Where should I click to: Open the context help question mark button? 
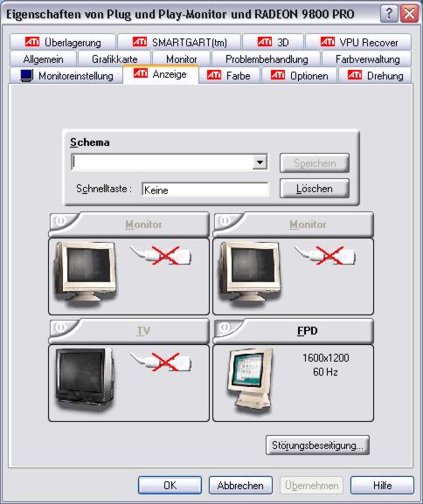pos(389,14)
